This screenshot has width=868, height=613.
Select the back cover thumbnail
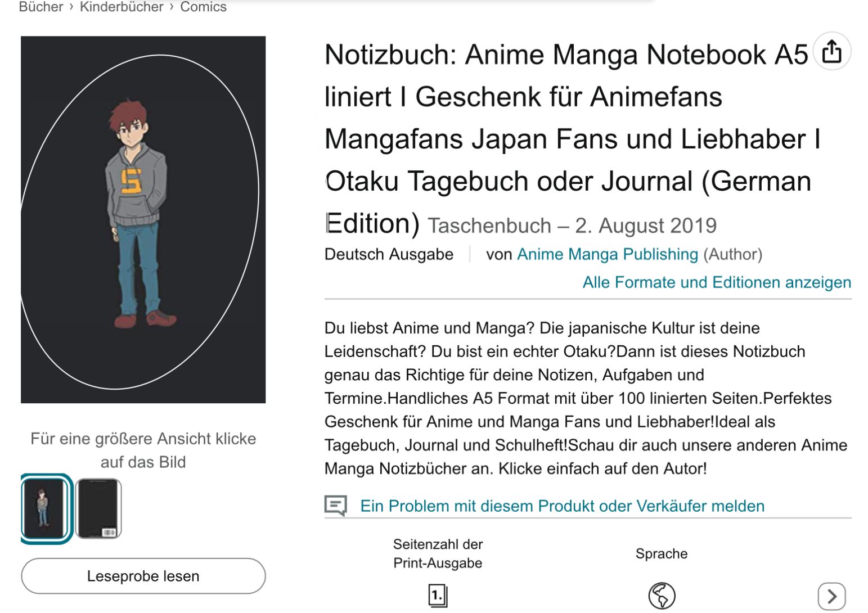pos(98,508)
